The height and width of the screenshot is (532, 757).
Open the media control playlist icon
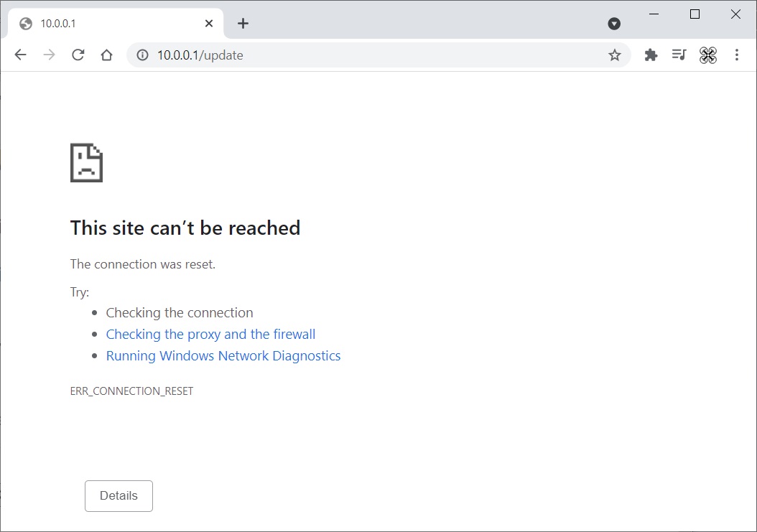tap(679, 55)
